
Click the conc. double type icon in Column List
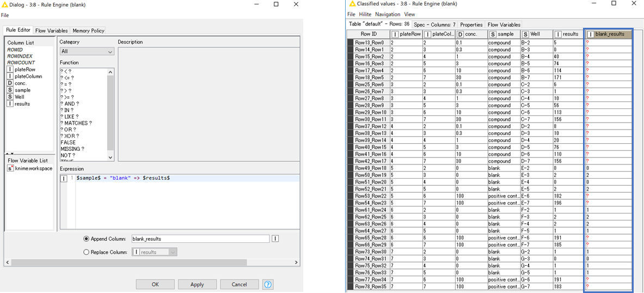click(x=10, y=83)
